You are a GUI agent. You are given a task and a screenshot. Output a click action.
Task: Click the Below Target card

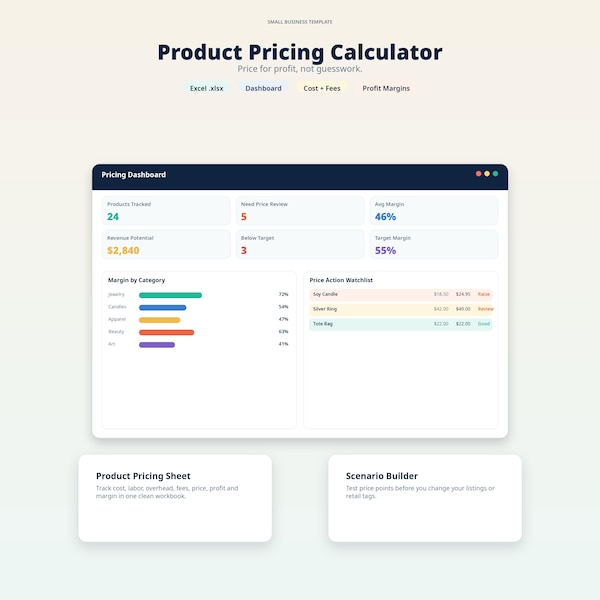pyautogui.click(x=300, y=244)
